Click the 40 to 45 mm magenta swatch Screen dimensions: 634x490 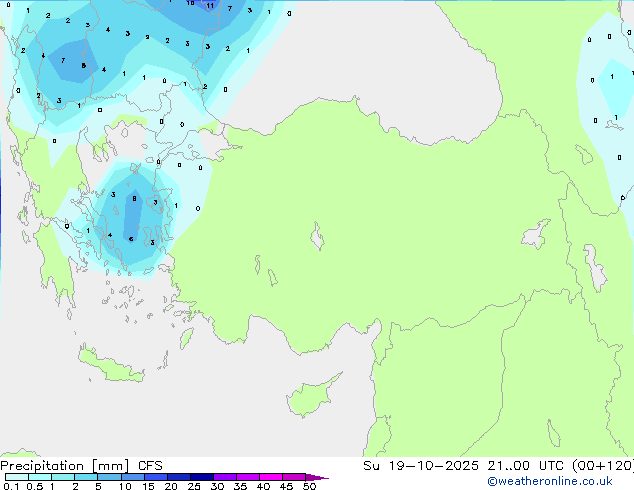click(x=271, y=477)
